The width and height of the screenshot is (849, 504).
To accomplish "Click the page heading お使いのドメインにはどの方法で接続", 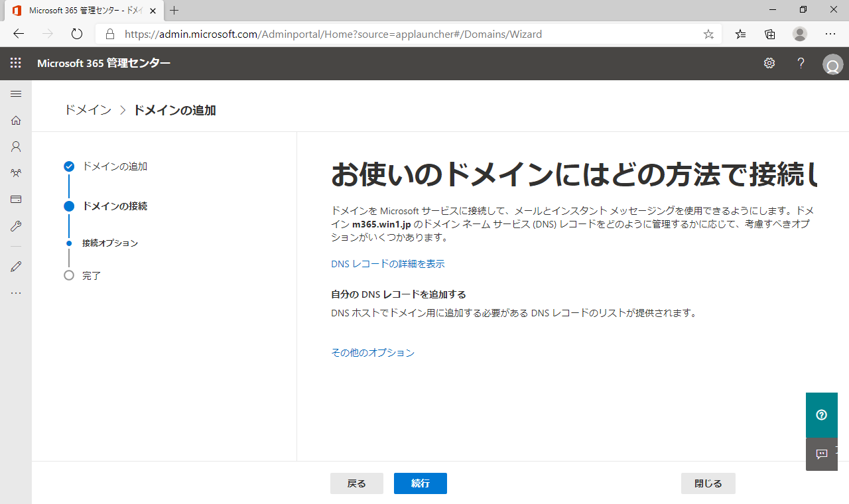I will (574, 174).
